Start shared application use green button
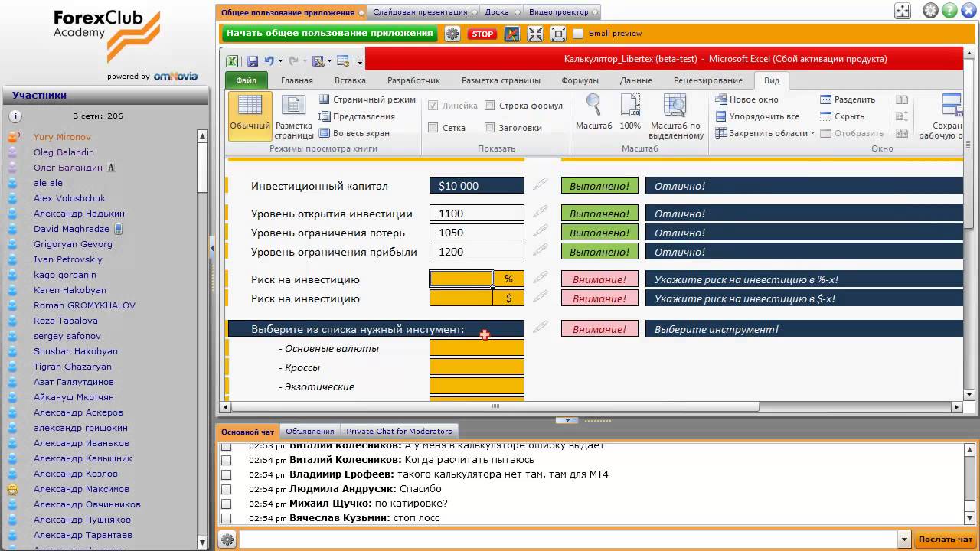 click(x=330, y=34)
